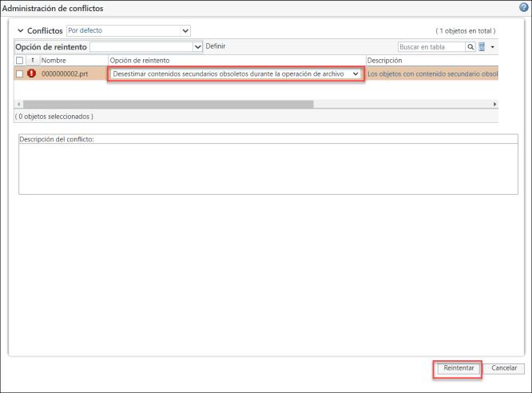Click the description cell starting Los objetos con contenido

[433, 73]
